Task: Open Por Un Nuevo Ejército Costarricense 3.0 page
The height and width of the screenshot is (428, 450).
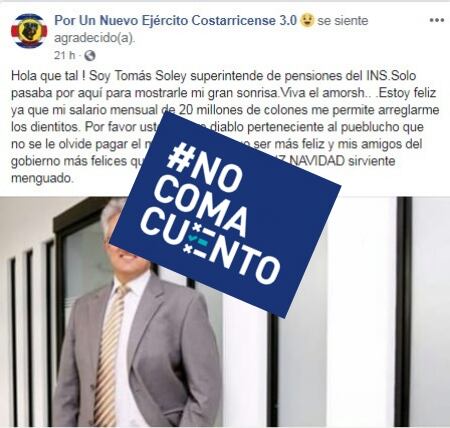Action: [x=175, y=21]
